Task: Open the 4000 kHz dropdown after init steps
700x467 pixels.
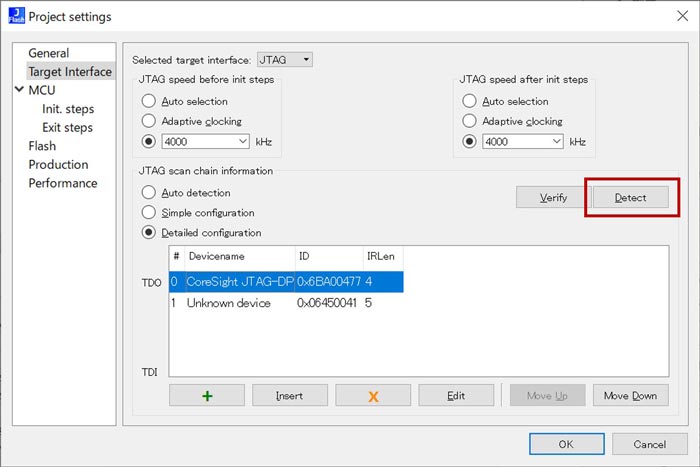Action: pyautogui.click(x=523, y=142)
